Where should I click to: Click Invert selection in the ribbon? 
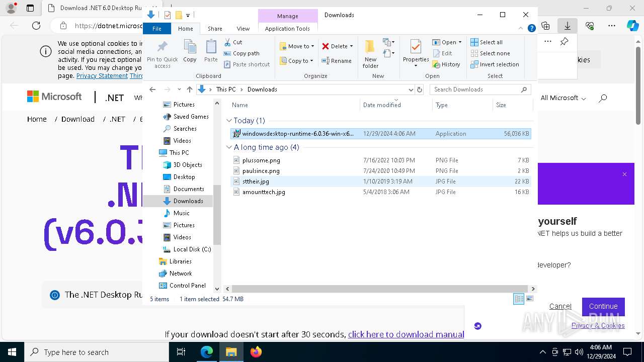pos(495,64)
